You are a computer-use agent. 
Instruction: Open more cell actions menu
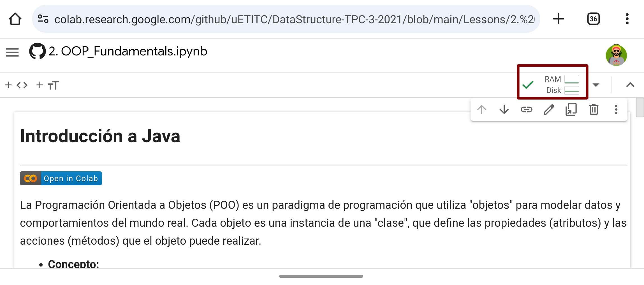coord(616,109)
